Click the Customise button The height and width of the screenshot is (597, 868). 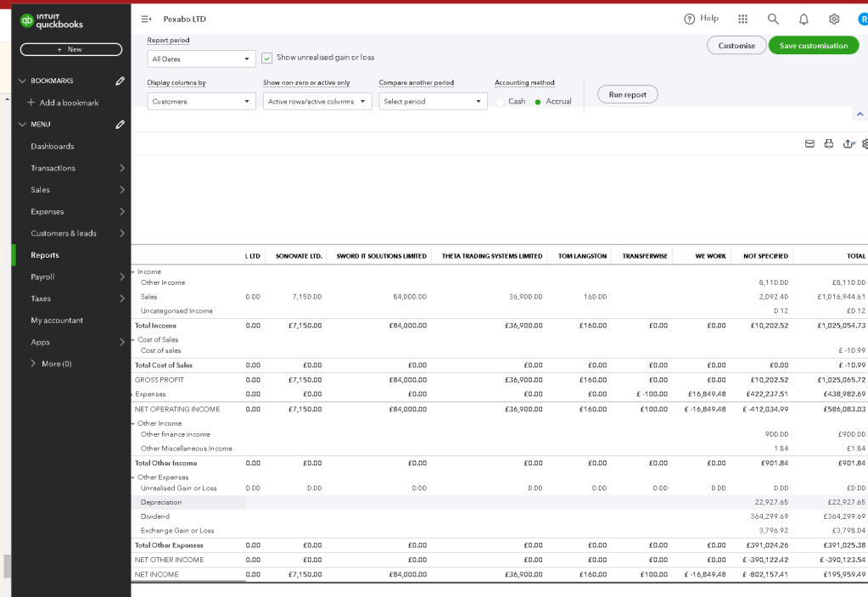click(736, 46)
